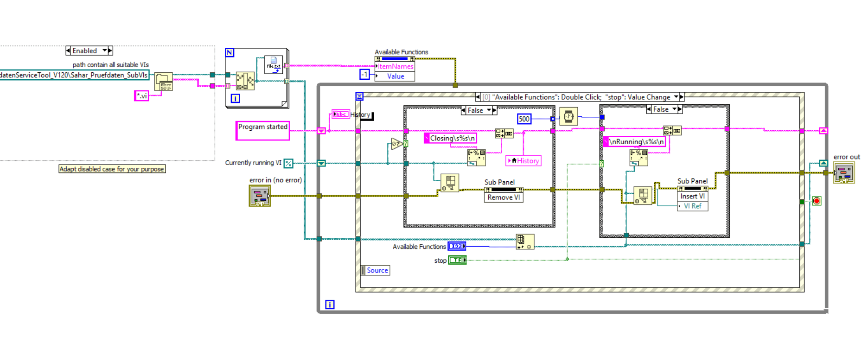Click the stop boolean TF terminal
868x350 pixels.
458,260
